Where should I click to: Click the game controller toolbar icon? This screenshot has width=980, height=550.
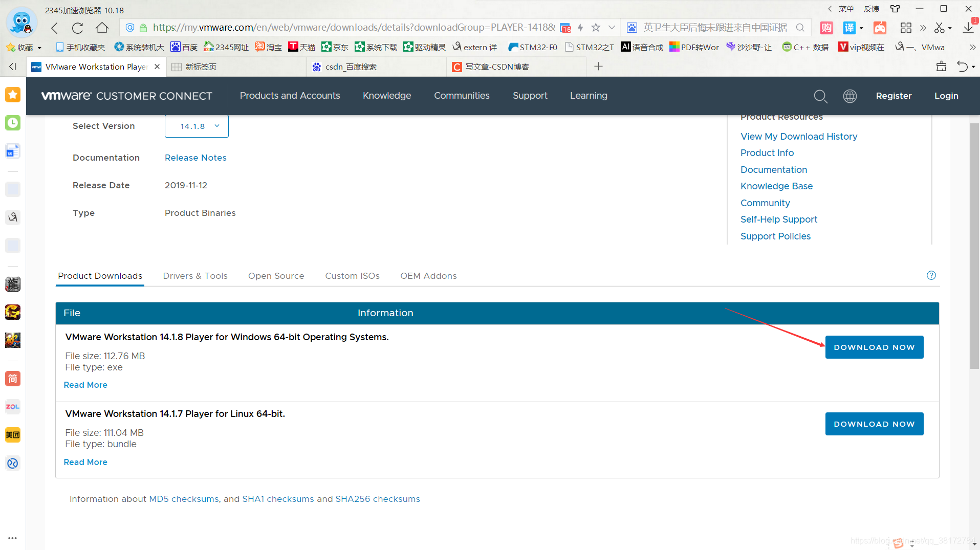pyautogui.click(x=880, y=28)
